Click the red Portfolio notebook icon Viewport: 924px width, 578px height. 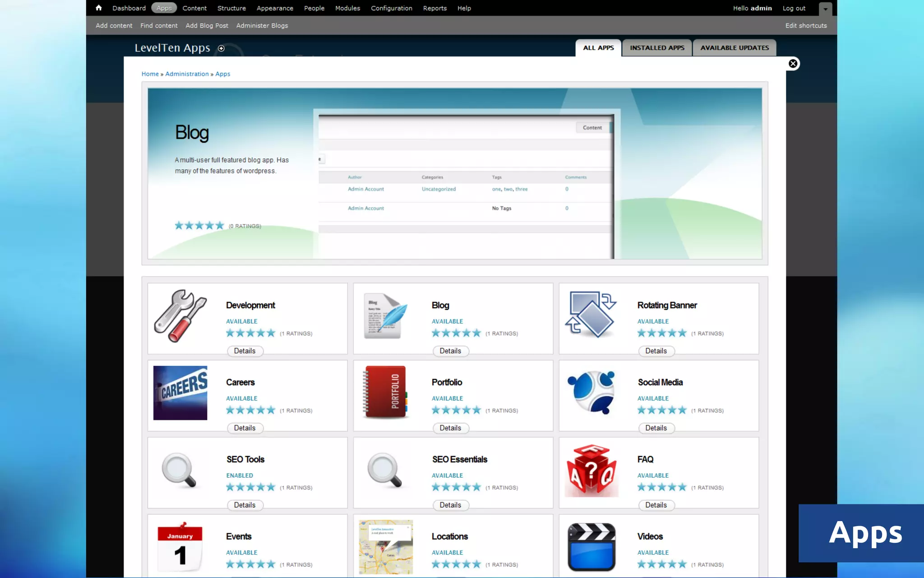point(386,392)
